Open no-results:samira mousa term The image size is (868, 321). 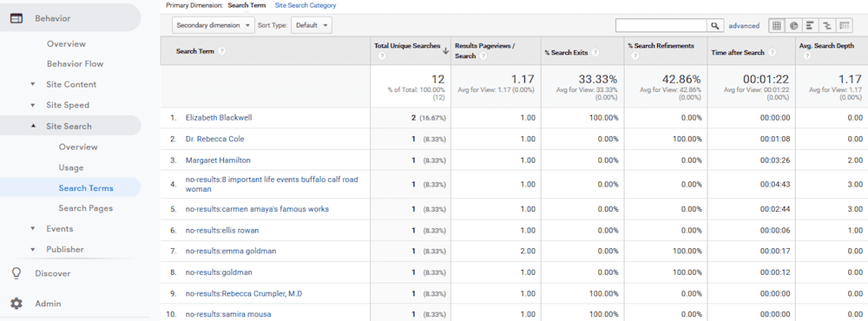point(228,314)
